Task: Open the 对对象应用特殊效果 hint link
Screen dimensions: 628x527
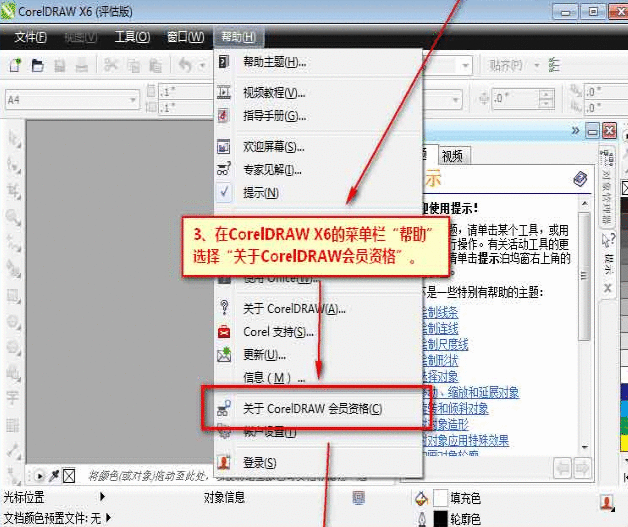Action: 467,441
